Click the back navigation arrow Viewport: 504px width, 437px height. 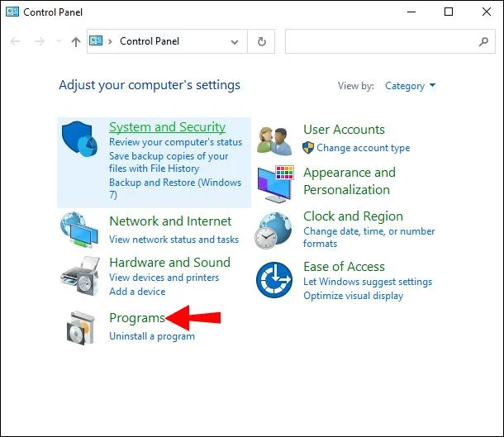pyautogui.click(x=15, y=41)
